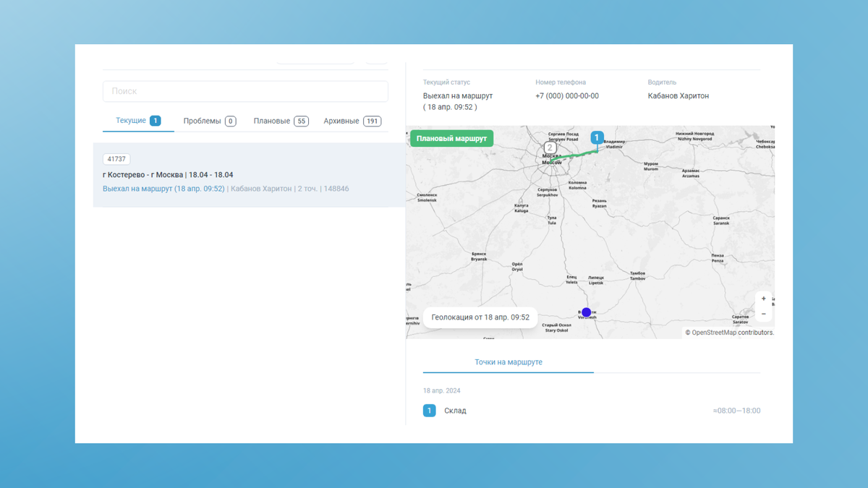Screen dimensions: 868x488
Task: Click the Склад route point
Action: [455, 411]
